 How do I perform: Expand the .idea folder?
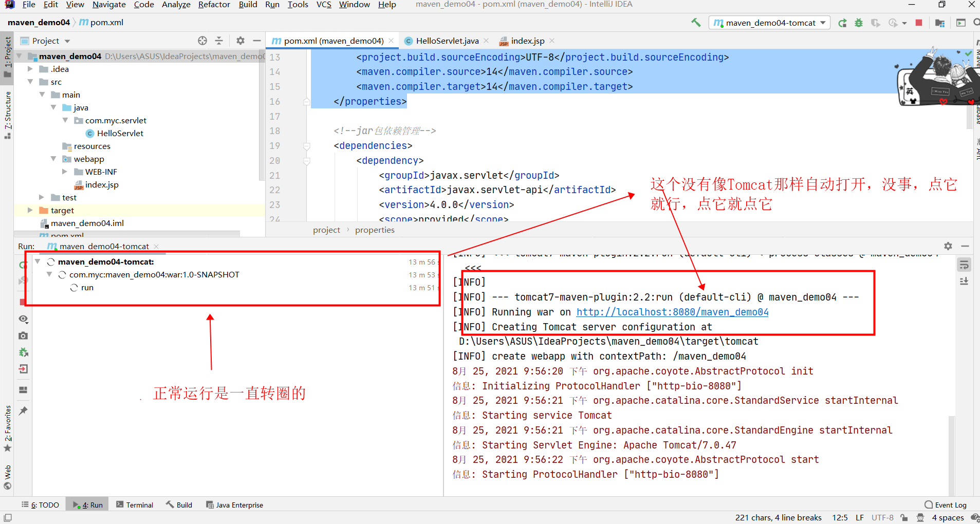click(30, 69)
